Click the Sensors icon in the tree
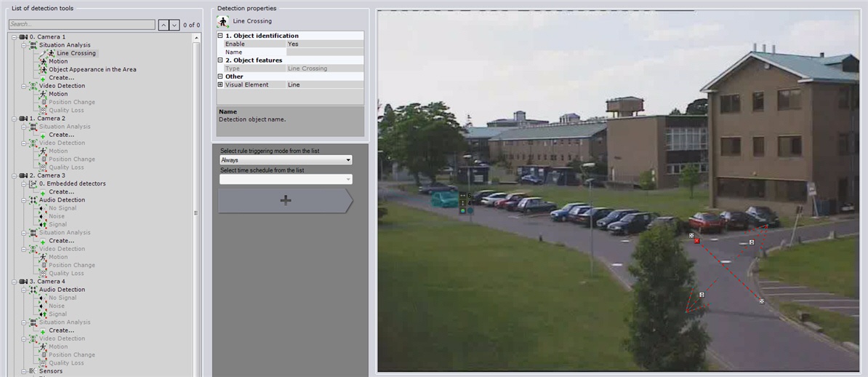 pos(33,371)
